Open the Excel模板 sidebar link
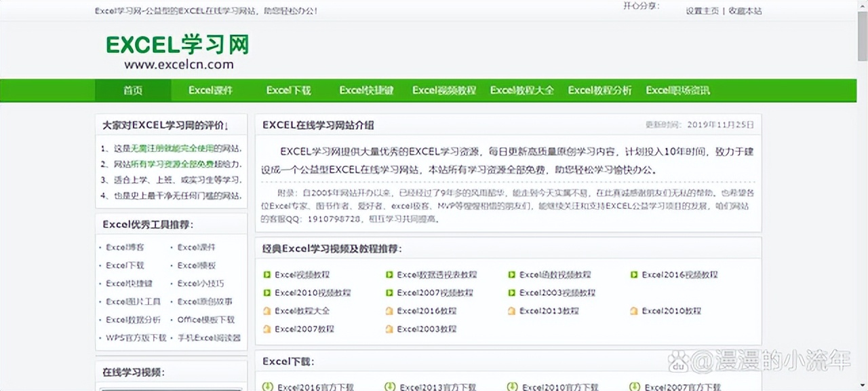This screenshot has height=391, width=868. tap(197, 265)
